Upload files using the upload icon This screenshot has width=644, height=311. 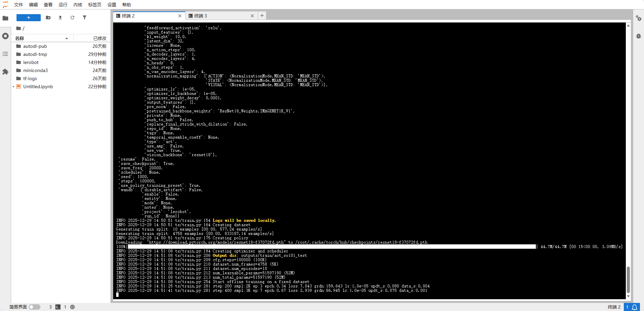point(60,18)
